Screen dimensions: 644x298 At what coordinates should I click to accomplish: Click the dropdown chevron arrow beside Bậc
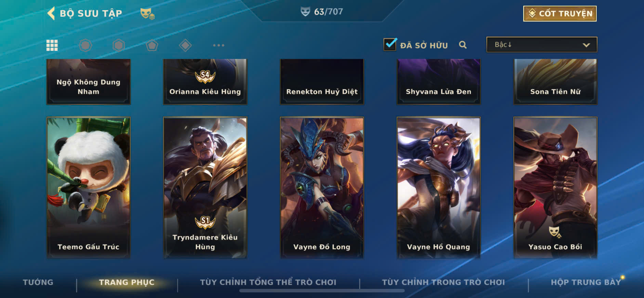tap(586, 45)
